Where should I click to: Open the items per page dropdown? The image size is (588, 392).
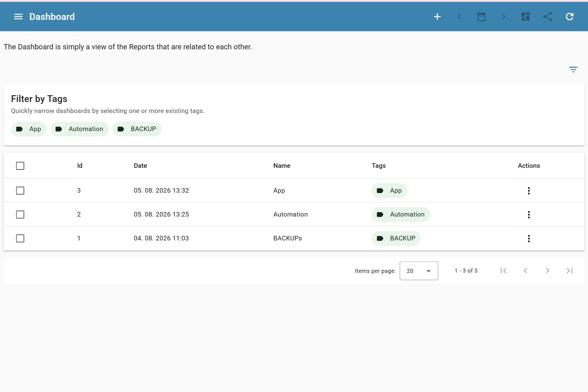coord(419,271)
